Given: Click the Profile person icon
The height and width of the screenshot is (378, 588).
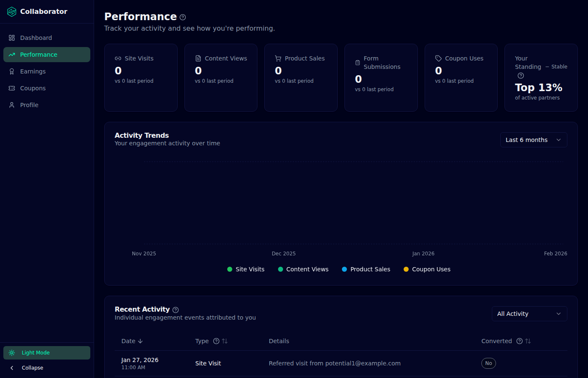Looking at the screenshot, I should point(12,105).
